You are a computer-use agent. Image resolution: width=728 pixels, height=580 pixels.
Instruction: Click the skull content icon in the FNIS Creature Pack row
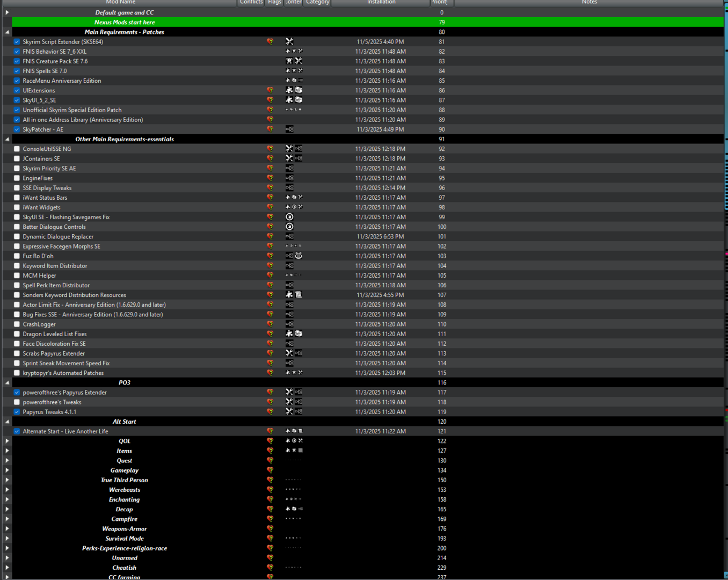pos(289,61)
